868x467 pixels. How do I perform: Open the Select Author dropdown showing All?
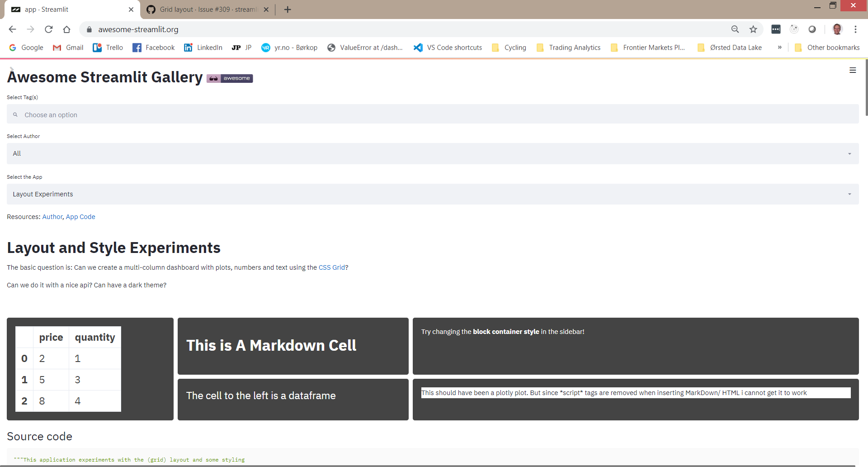(x=432, y=153)
